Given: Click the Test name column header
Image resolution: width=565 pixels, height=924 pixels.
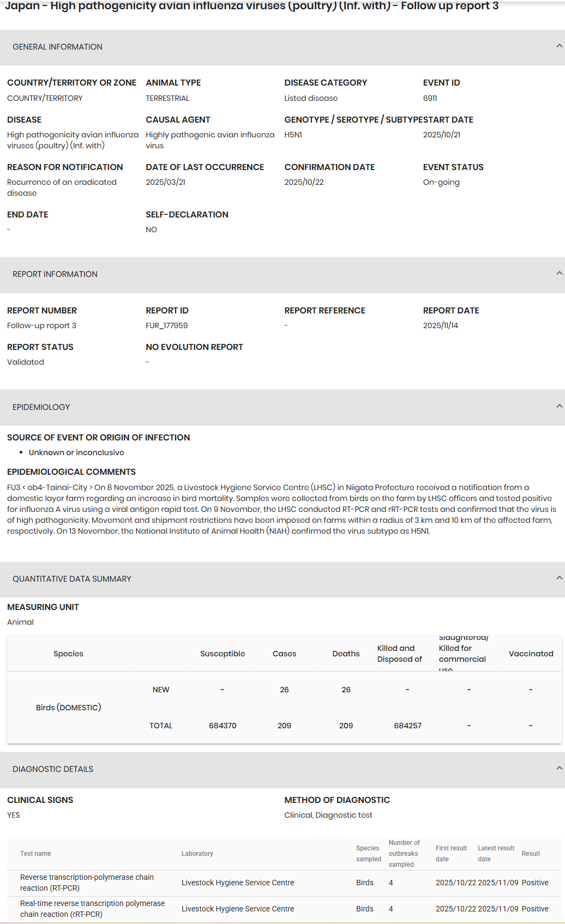Looking at the screenshot, I should 35,854.
